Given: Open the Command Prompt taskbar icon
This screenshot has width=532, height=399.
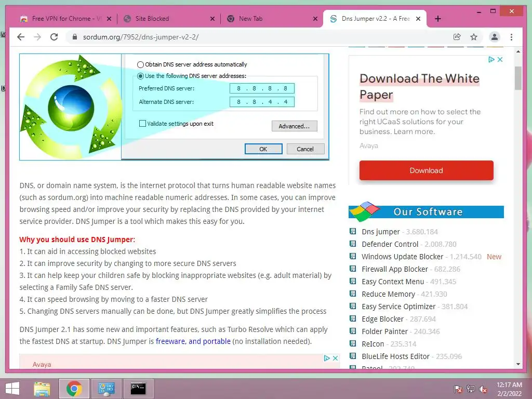Looking at the screenshot, I should [x=138, y=389].
